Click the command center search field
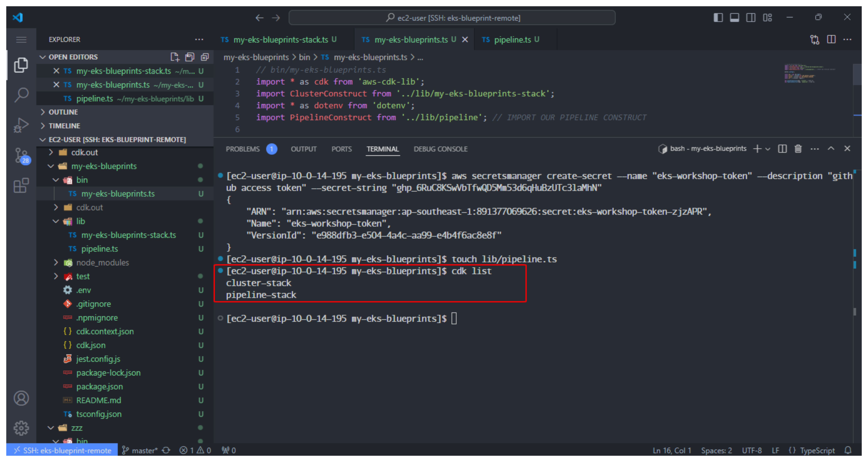The width and height of the screenshot is (868, 462). pyautogui.click(x=452, y=18)
